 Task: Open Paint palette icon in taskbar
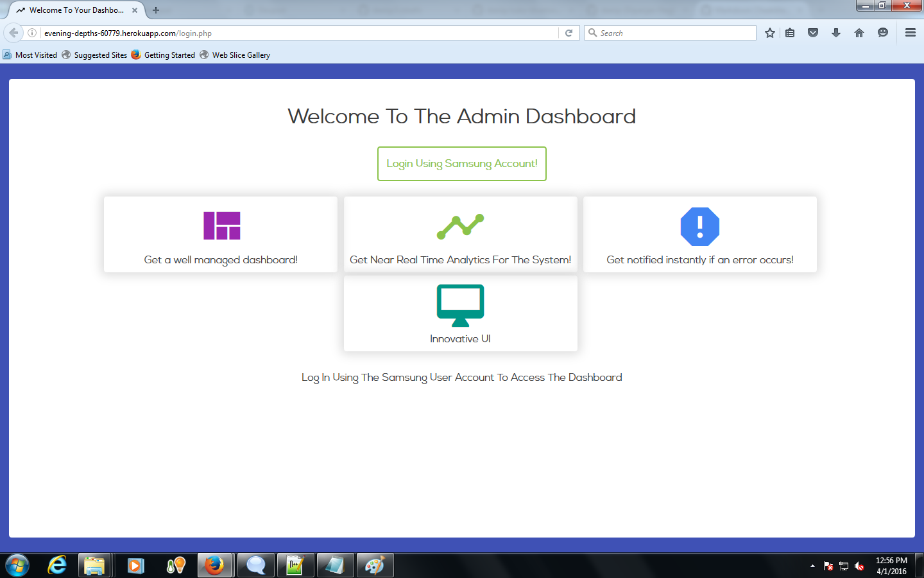[x=375, y=566]
